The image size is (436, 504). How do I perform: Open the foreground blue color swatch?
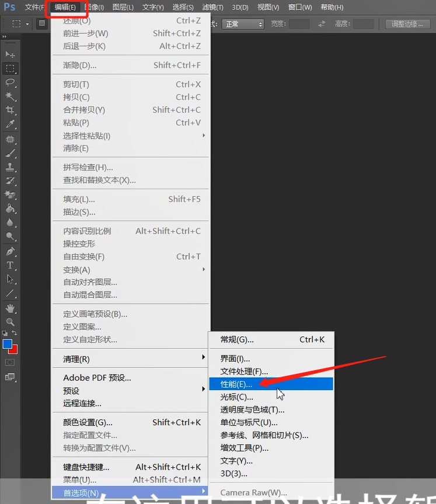(8, 344)
